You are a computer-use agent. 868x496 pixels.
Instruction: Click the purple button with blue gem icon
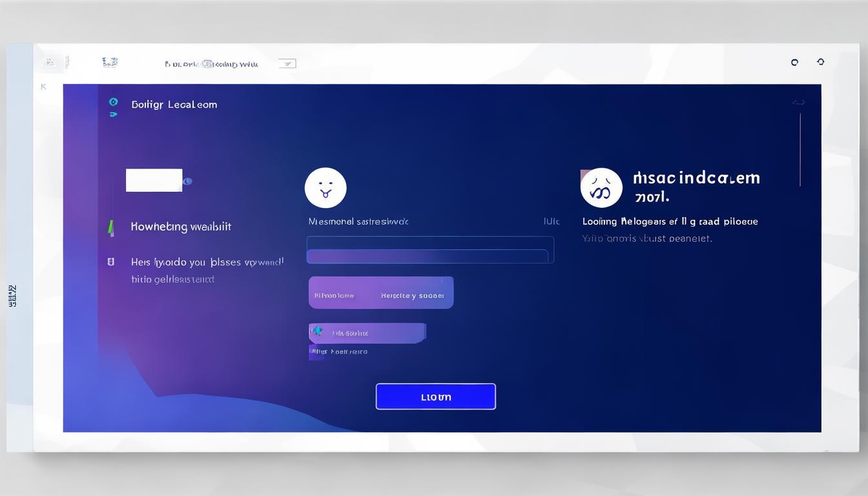click(x=367, y=333)
